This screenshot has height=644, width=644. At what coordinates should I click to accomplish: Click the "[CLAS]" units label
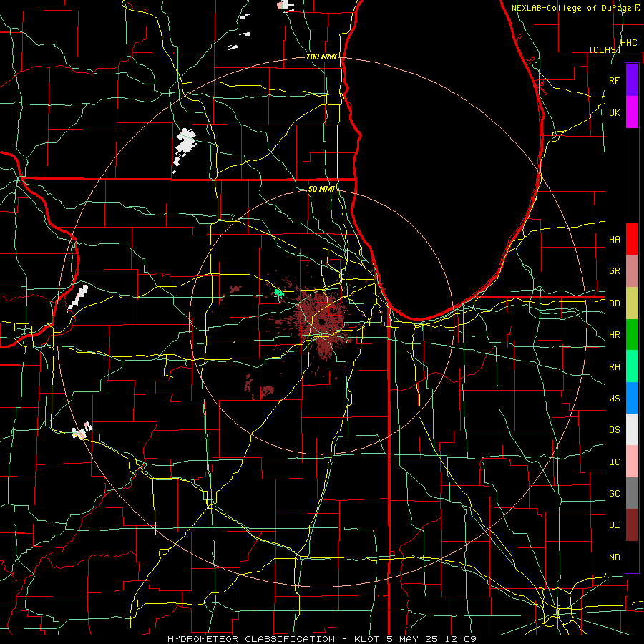click(605, 49)
